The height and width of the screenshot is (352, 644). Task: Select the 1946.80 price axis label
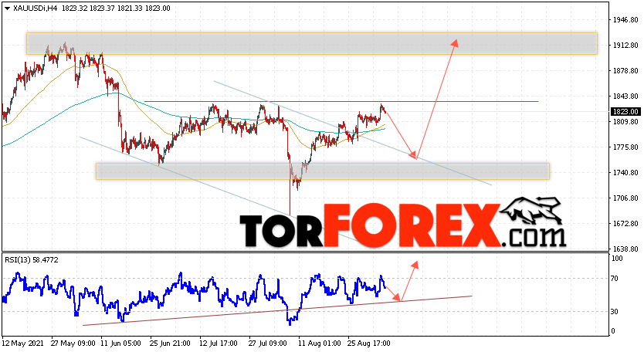pos(625,20)
